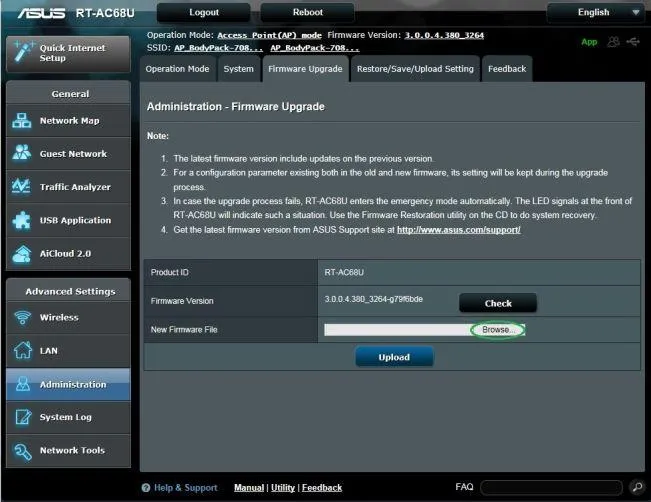The height and width of the screenshot is (502, 651).
Task: Open Wireless settings in sidebar
Action: click(x=69, y=318)
